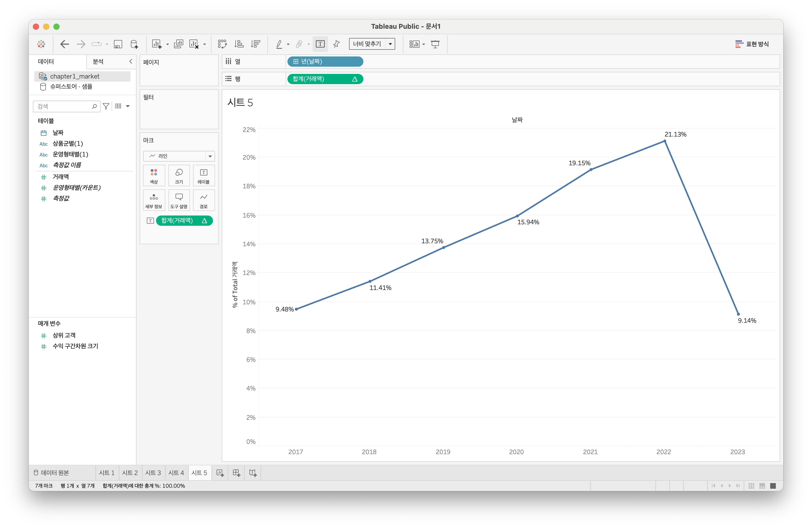
Task: Click the Swap rows and columns icon
Action: coord(223,44)
